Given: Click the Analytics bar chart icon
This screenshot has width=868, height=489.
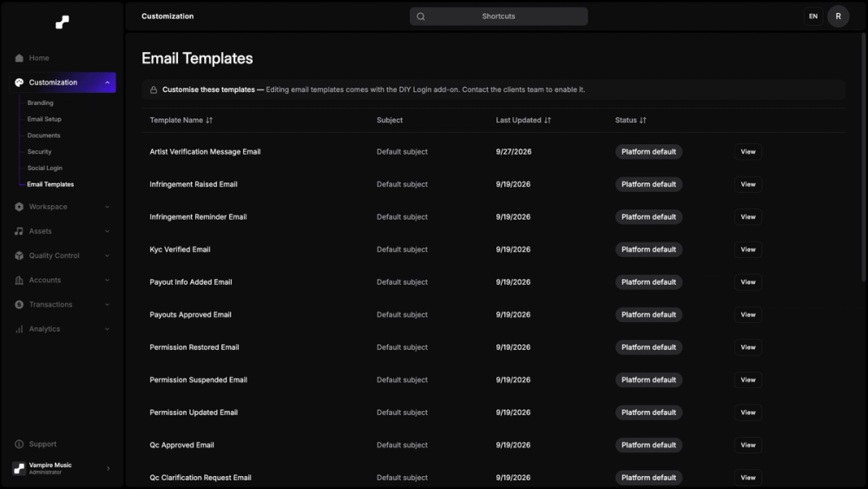Looking at the screenshot, I should 19,329.
